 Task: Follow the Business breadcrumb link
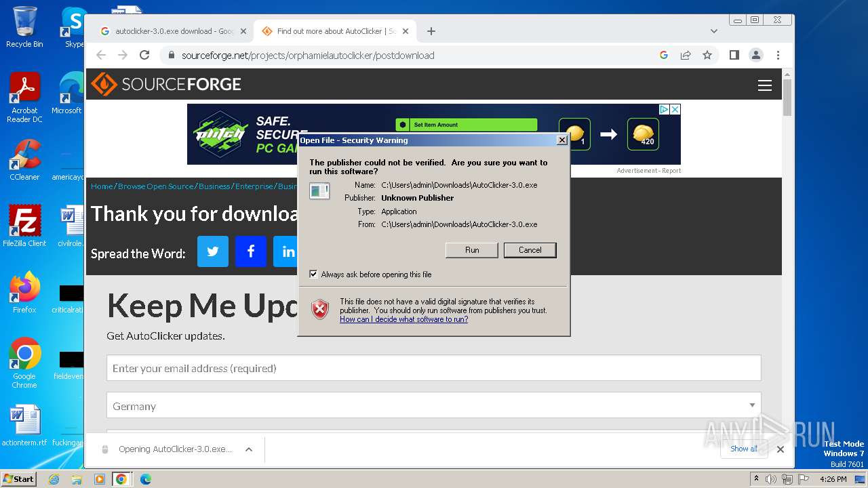pyautogui.click(x=214, y=186)
